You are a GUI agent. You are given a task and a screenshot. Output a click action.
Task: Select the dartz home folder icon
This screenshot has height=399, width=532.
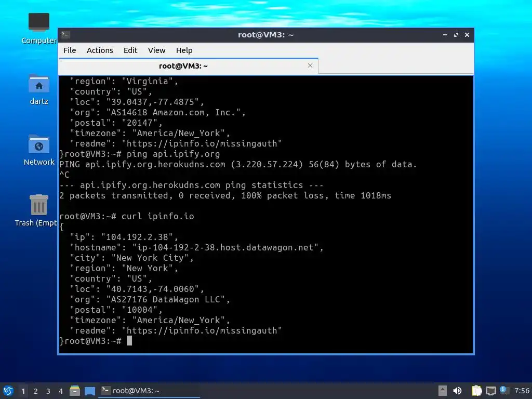[x=39, y=90]
